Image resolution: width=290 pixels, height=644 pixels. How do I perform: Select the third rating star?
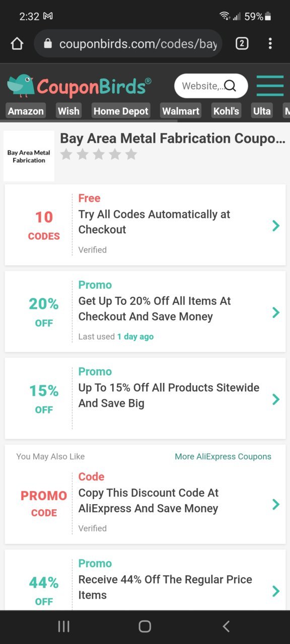pyautogui.click(x=99, y=154)
